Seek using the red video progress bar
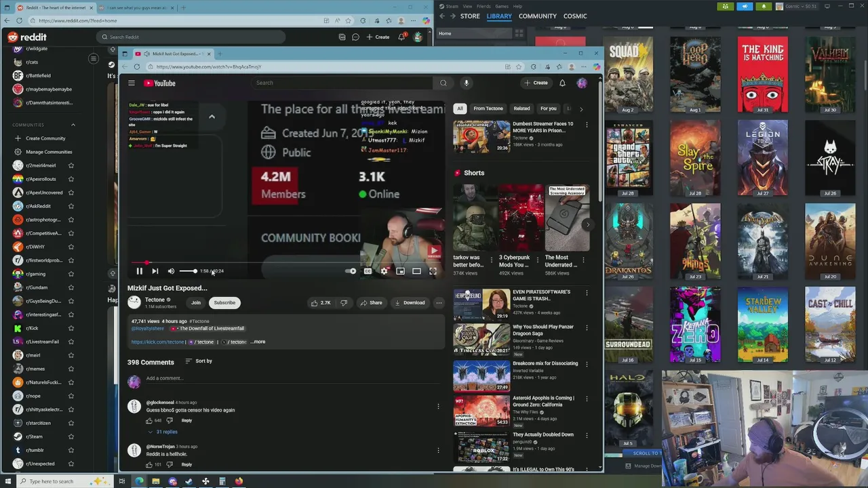Screen dimensions: 868x488 point(285,262)
